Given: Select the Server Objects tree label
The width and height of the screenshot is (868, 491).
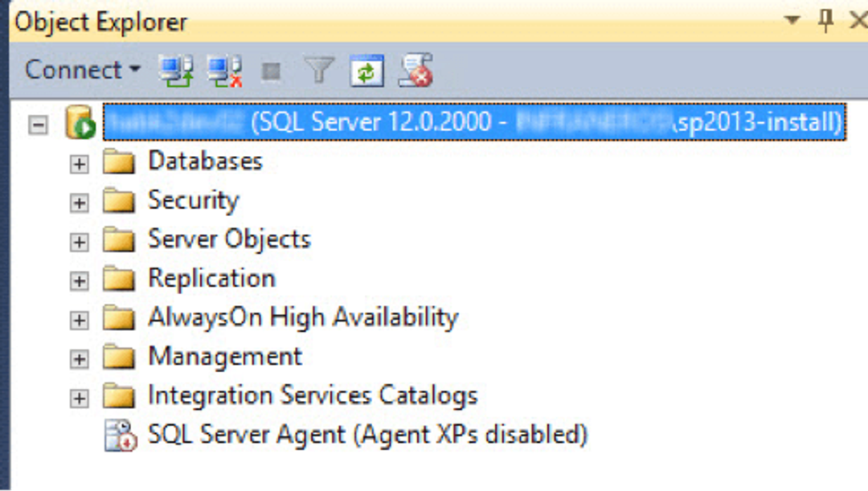Looking at the screenshot, I should click(x=229, y=240).
